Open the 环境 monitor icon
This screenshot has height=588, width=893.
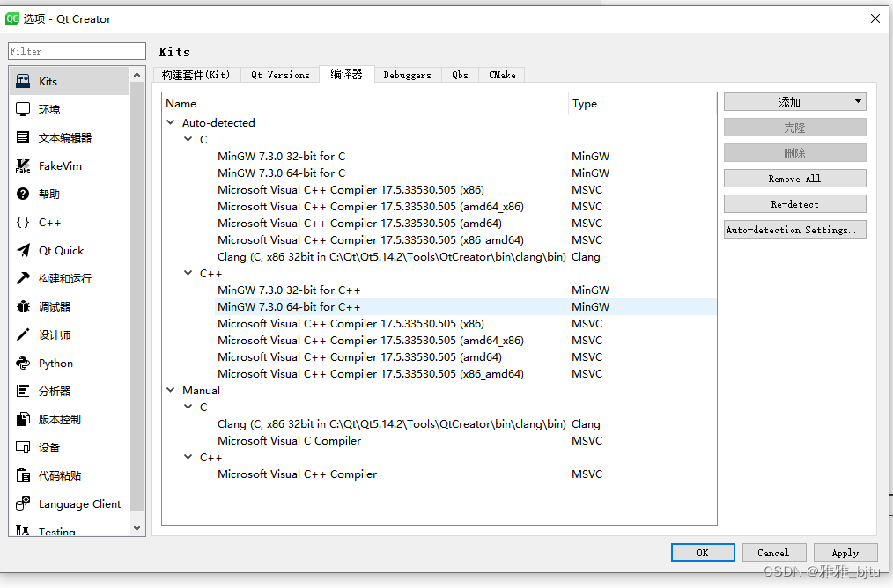(23, 109)
